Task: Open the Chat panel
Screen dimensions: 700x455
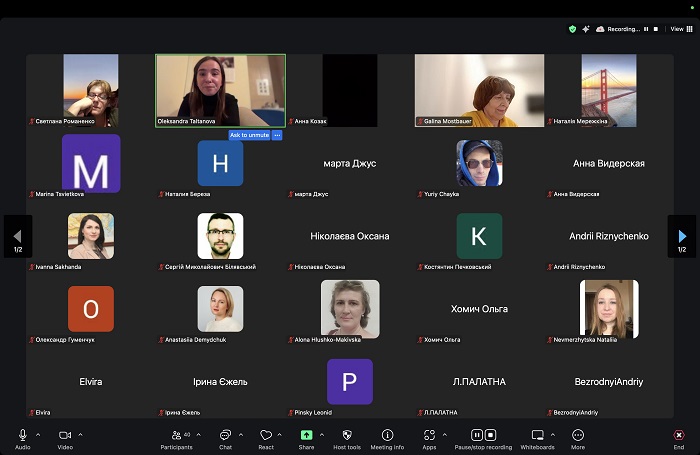Action: tap(225, 436)
